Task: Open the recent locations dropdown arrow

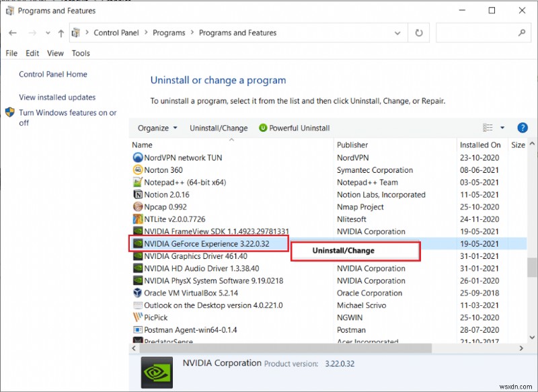Action: [48, 33]
